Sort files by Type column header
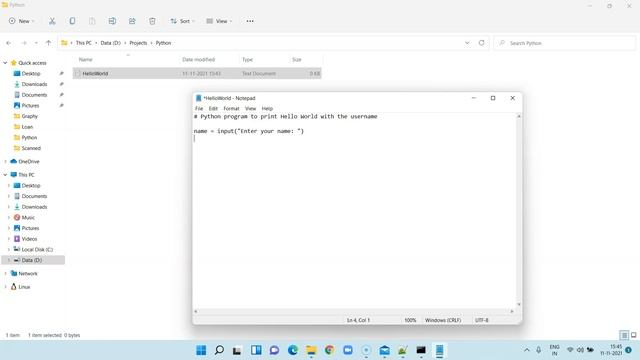 tap(247, 60)
